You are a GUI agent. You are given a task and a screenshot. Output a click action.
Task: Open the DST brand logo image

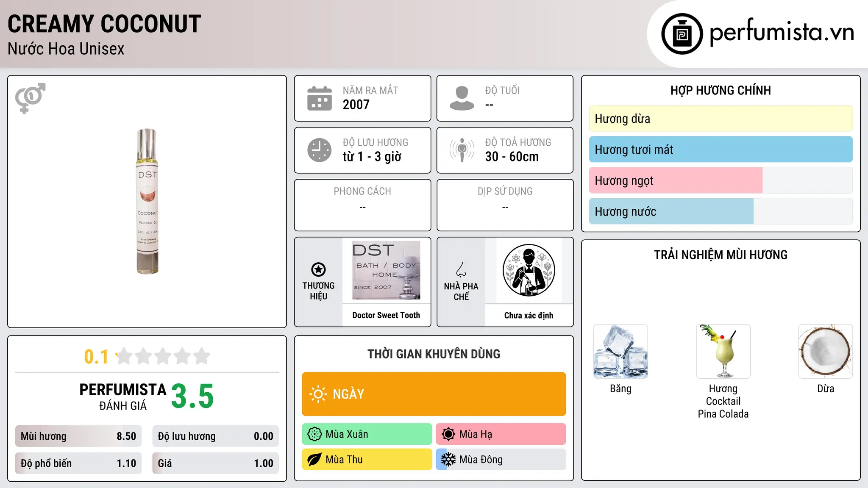click(x=386, y=270)
